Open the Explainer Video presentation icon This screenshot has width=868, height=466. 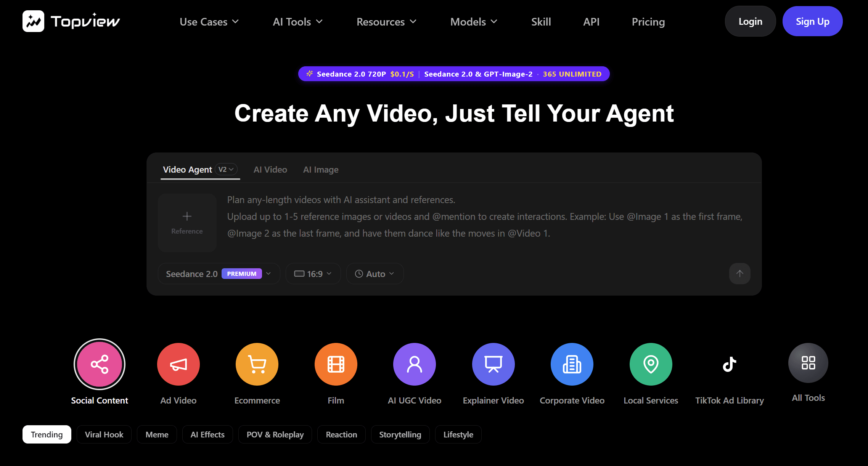[x=493, y=364]
